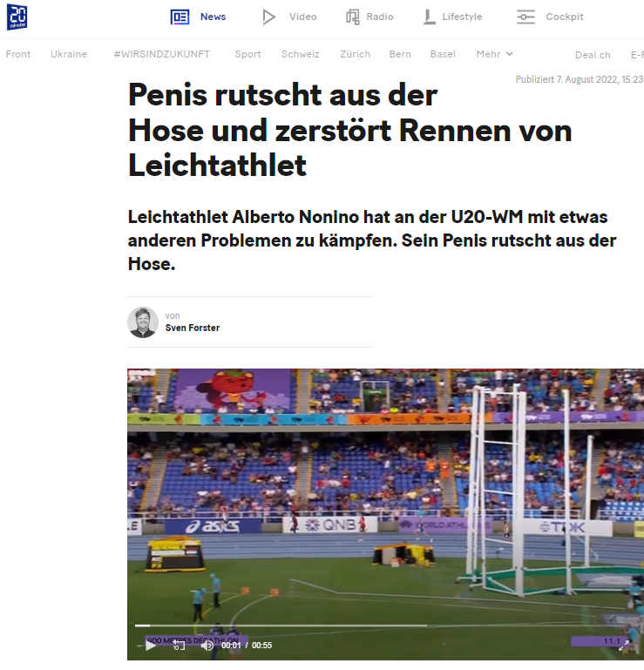The height and width of the screenshot is (670, 644).
Task: Go to the Front page tab
Action: (18, 54)
